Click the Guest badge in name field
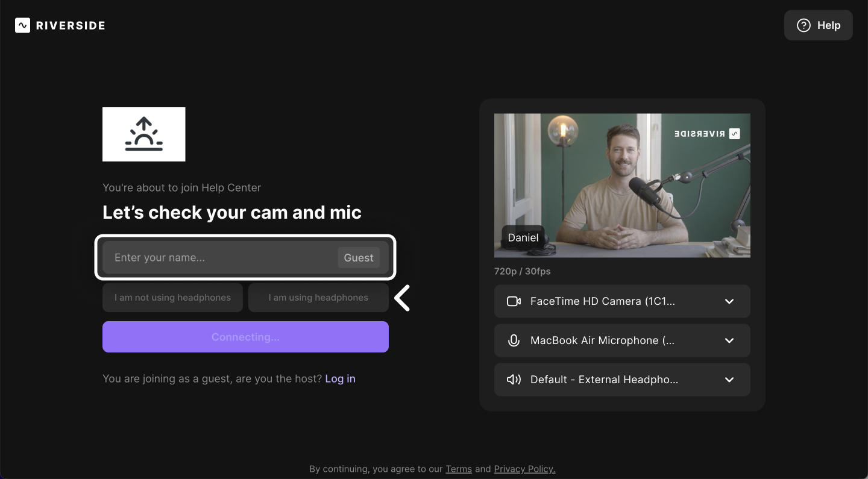 click(359, 258)
